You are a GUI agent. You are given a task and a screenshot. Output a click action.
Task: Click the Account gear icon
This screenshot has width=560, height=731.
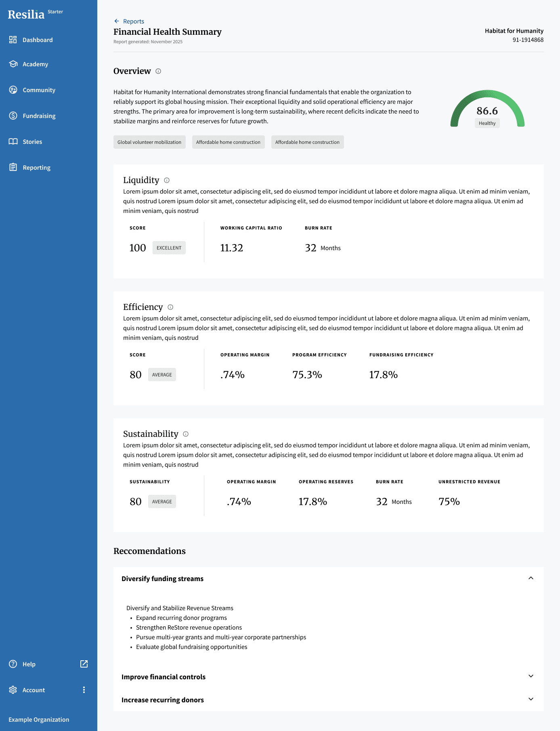(x=13, y=690)
